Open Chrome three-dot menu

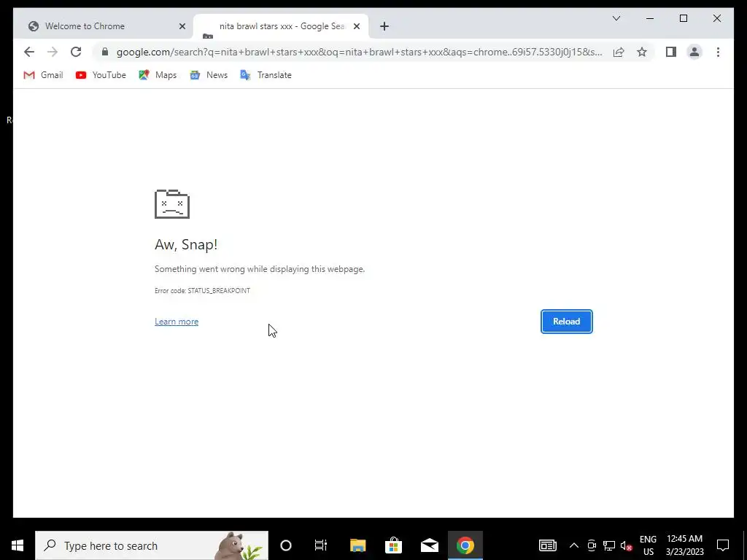pos(718,52)
